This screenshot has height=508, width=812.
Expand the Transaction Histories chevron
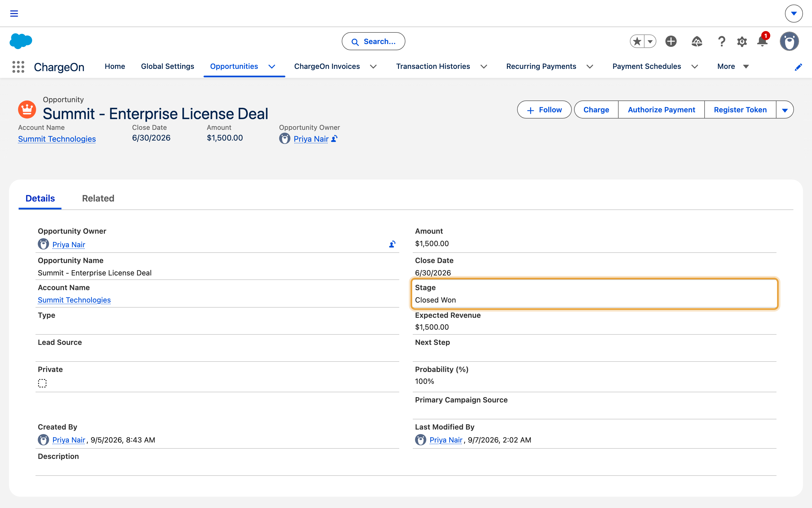[x=484, y=67]
